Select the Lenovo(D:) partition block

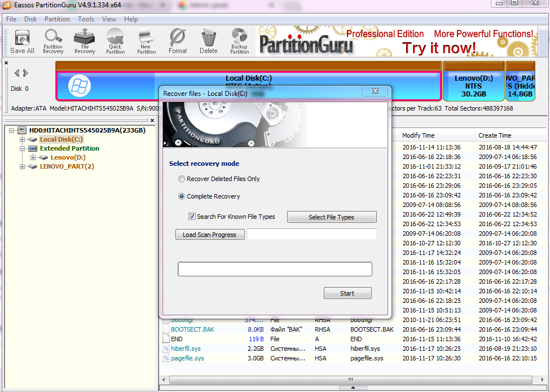(473, 82)
